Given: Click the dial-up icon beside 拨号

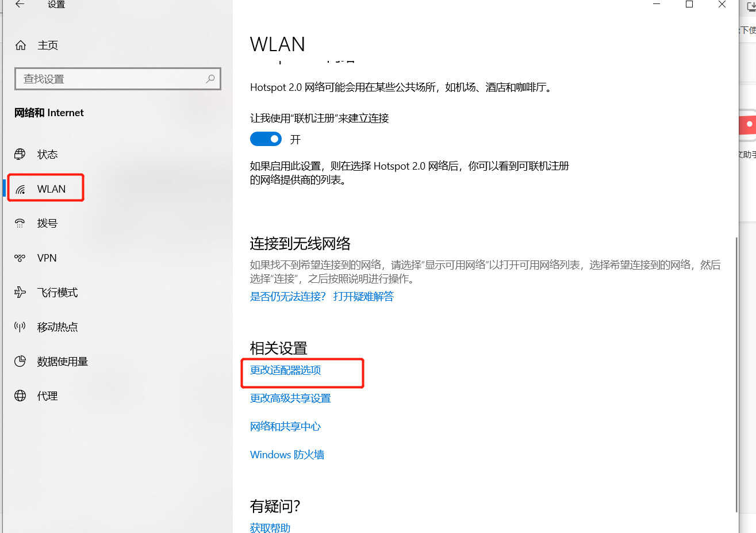Looking at the screenshot, I should [x=20, y=223].
